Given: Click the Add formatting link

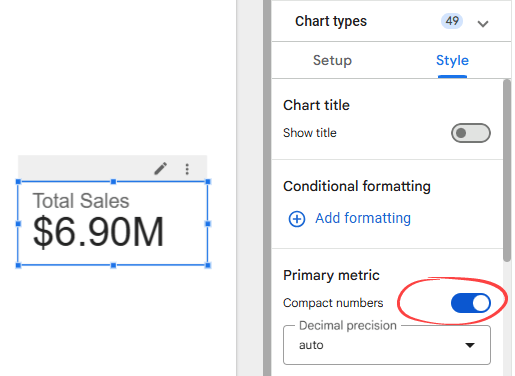Looking at the screenshot, I should coord(363,218).
